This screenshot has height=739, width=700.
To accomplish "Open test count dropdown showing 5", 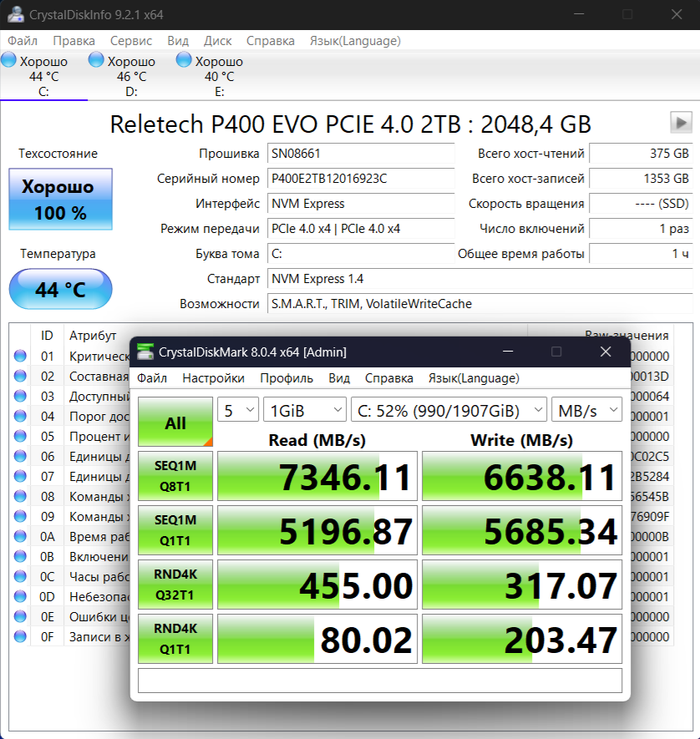I will 238,410.
